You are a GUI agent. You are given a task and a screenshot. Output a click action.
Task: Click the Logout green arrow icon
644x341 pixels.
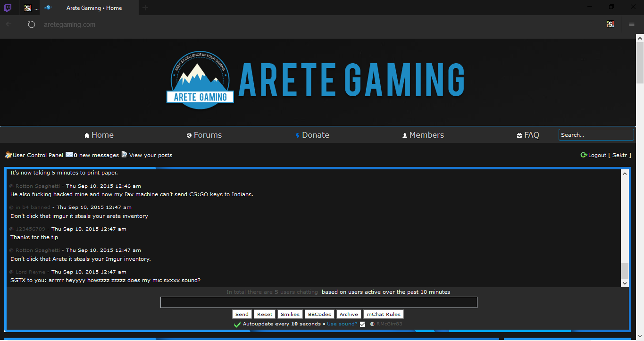click(584, 155)
